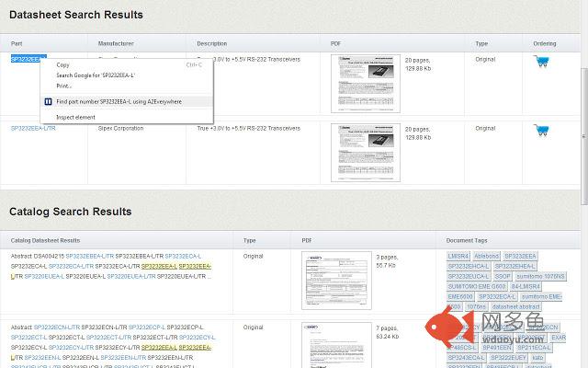This screenshot has width=588, height=368.
Task: Open blue SP3232ECA-L link in first abstract
Action: click(183, 256)
